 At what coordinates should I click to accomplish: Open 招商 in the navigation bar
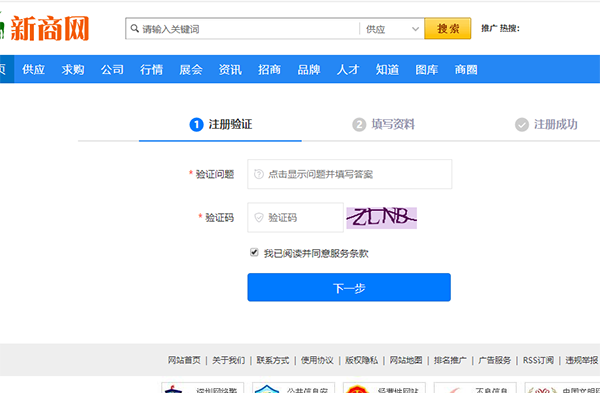[269, 69]
